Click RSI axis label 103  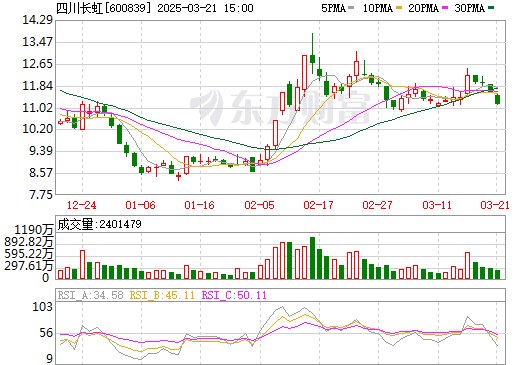coord(42,307)
